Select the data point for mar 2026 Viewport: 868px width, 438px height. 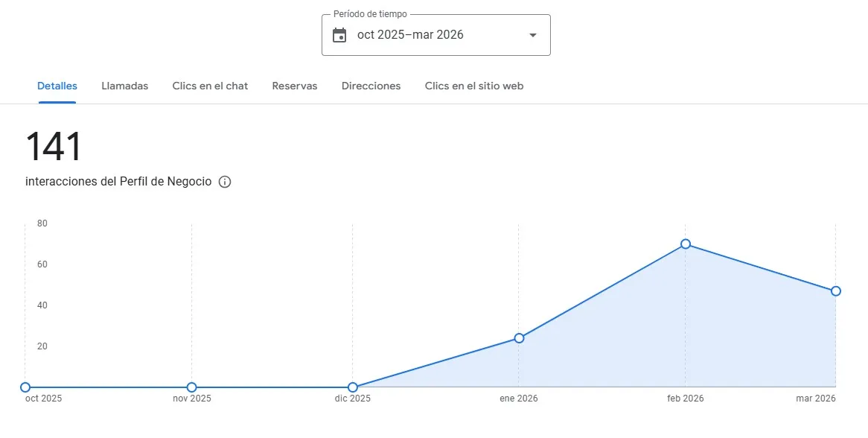(835, 291)
